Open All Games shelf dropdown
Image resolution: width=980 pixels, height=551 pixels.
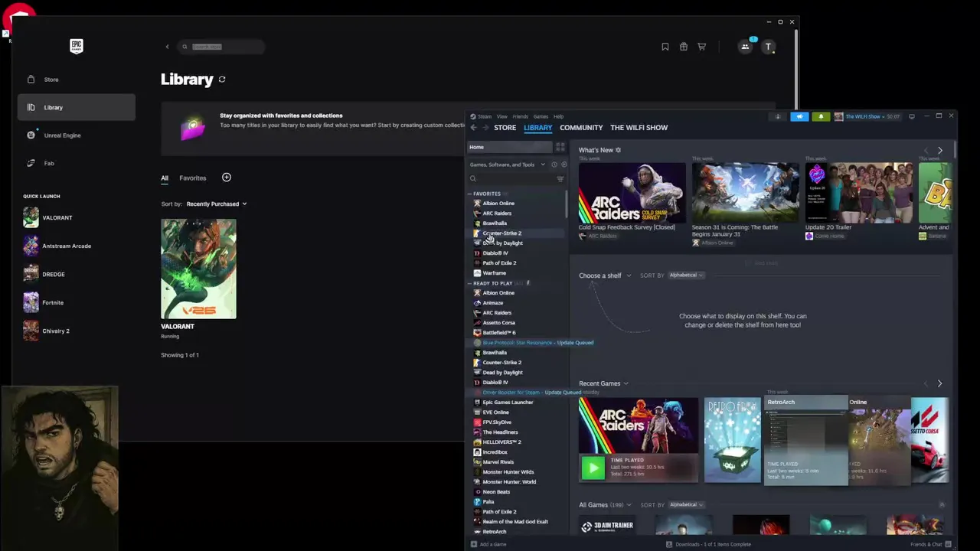click(604, 505)
